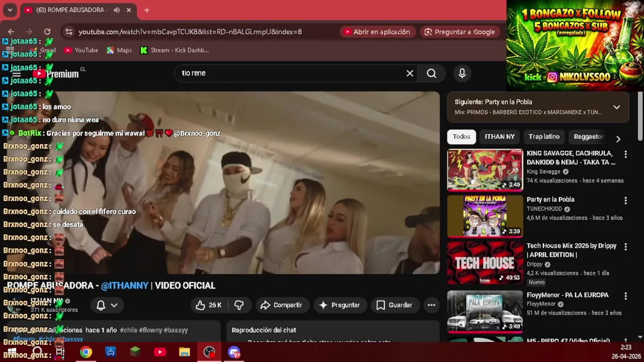Click the site information icon in address bar
The width and height of the screenshot is (644, 362).
point(69,32)
